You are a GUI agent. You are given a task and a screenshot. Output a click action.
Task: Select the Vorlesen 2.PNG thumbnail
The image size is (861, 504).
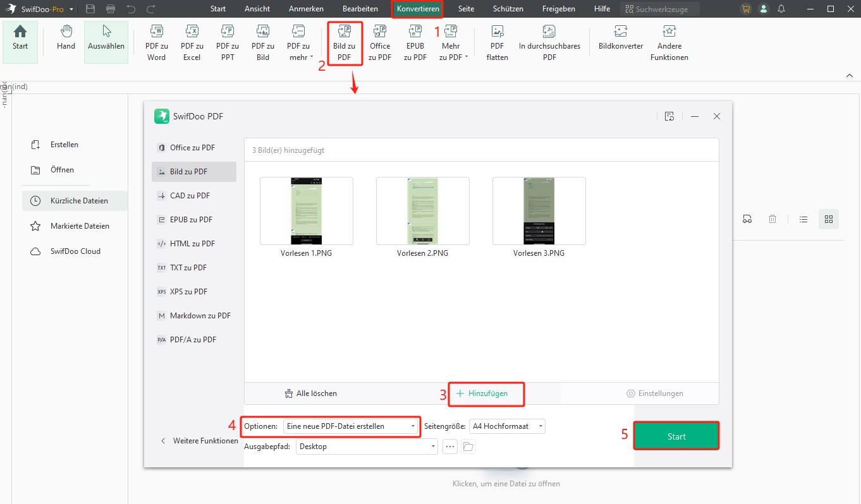[423, 211]
